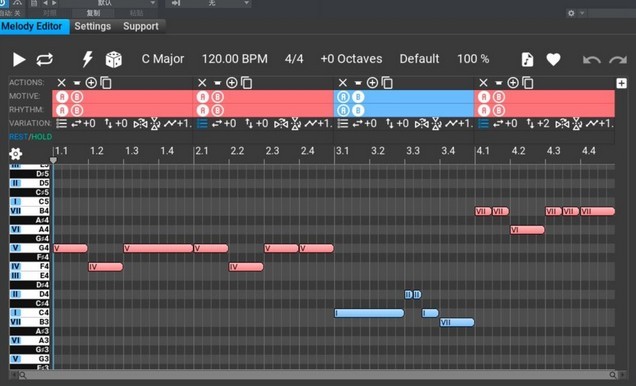Randomize the melody with the dice icon
Image resolution: width=636 pixels, height=386 pixels.
pyautogui.click(x=113, y=59)
